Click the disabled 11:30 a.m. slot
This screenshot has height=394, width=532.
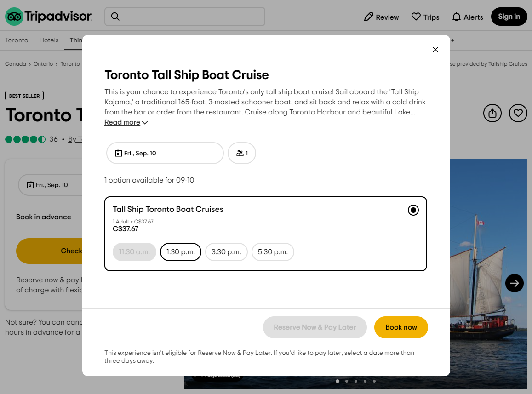(134, 252)
